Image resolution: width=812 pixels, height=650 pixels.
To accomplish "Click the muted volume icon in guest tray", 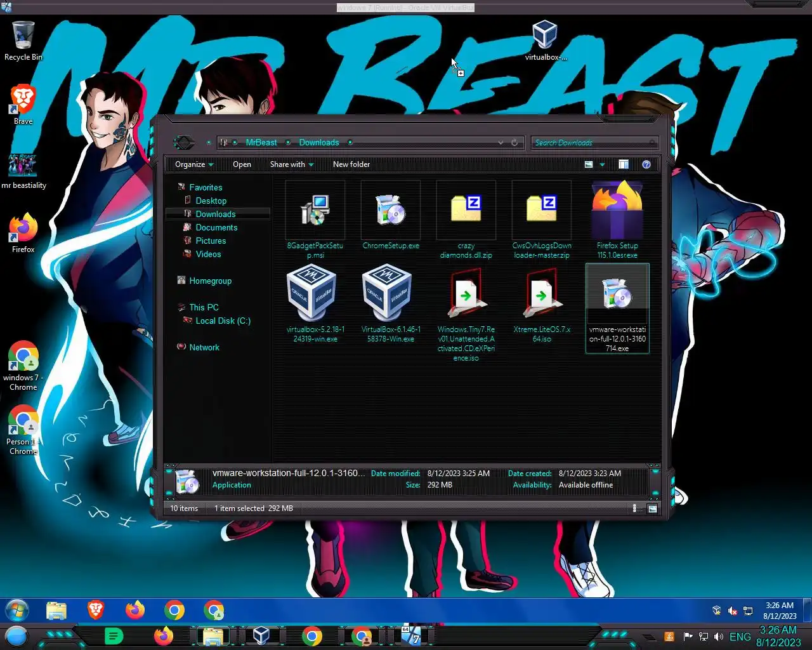I will [x=732, y=611].
